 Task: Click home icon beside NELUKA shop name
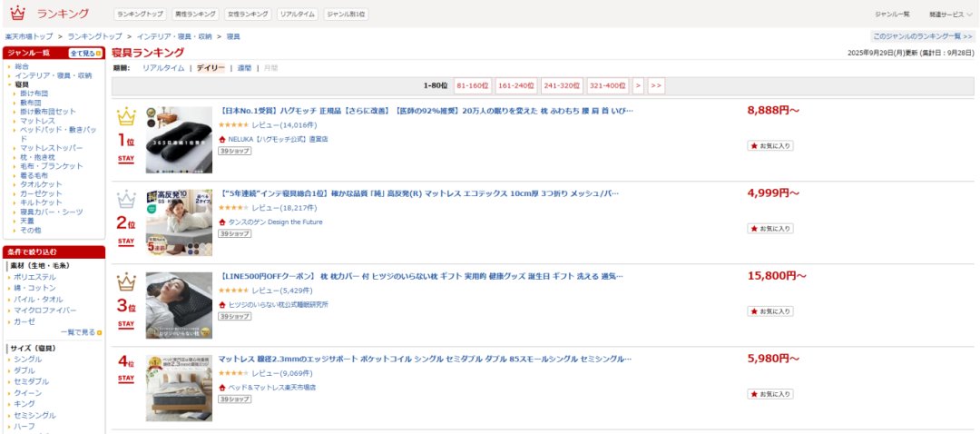coord(222,139)
